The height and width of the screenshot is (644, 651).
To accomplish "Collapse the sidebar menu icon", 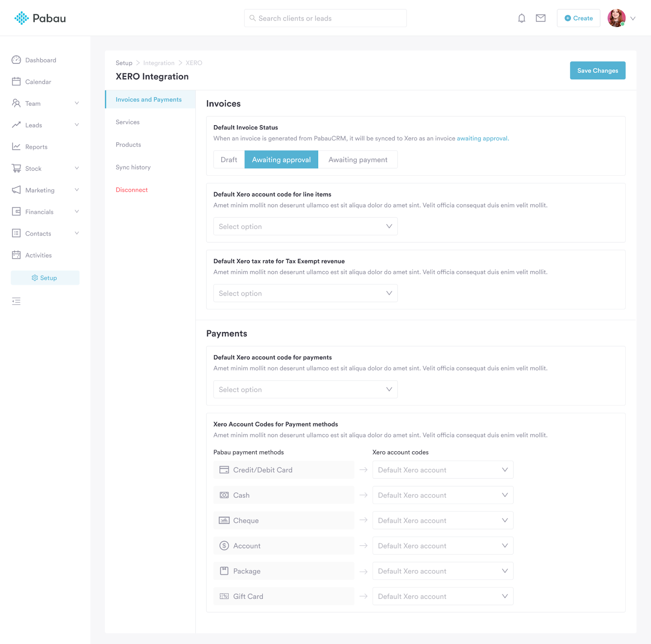I will click(16, 301).
